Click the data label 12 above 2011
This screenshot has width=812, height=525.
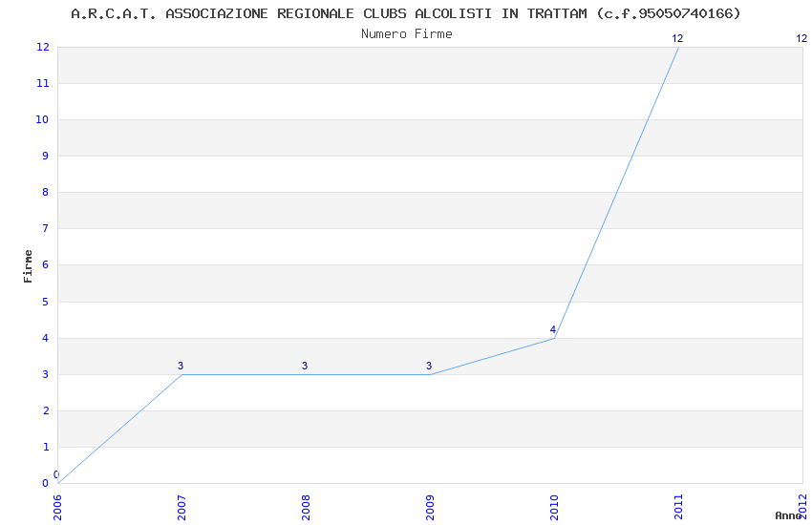click(677, 38)
